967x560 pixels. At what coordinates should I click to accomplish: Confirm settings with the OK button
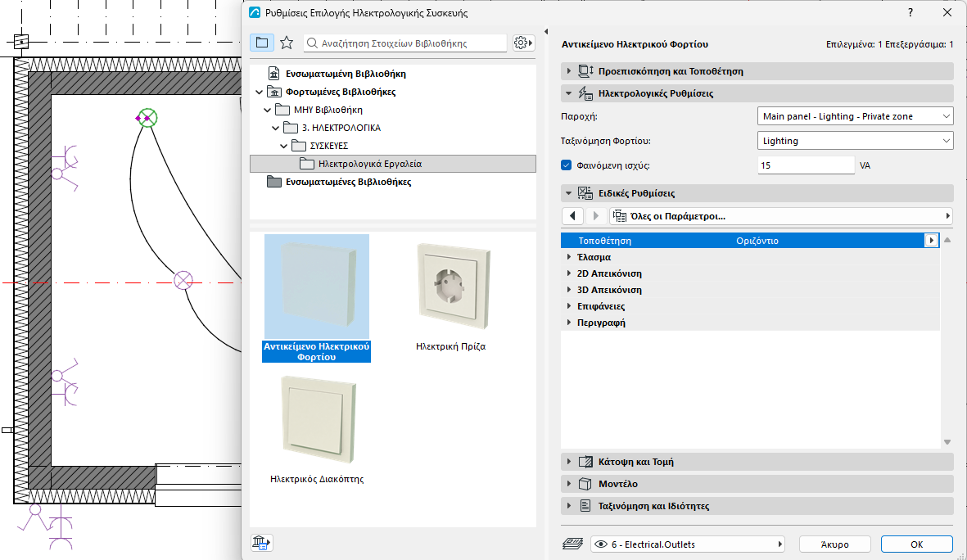coord(916,544)
